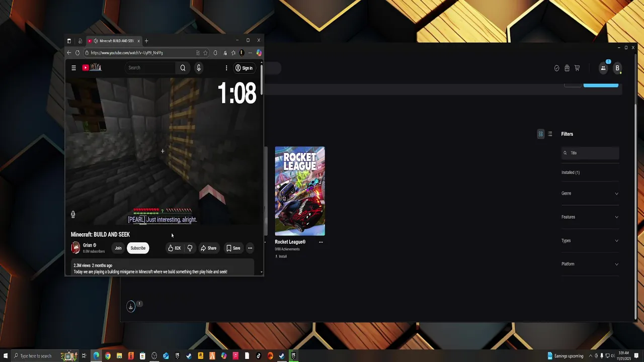The height and width of the screenshot is (362, 644).
Task: Install Rocket League from library
Action: 281,256
